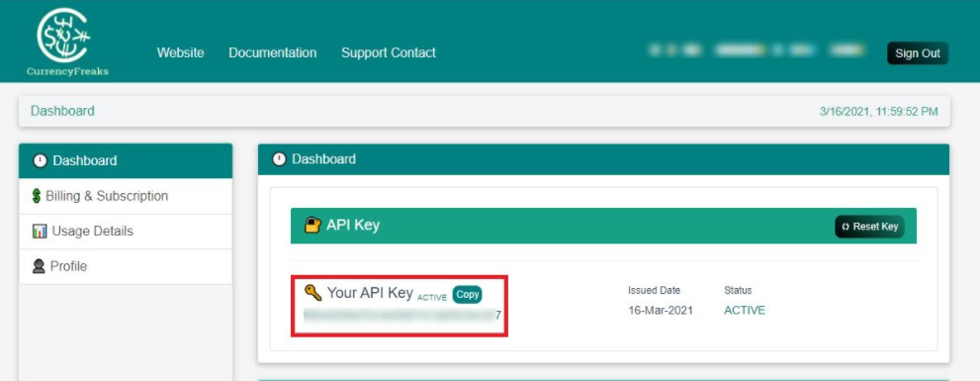This screenshot has width=980, height=381.
Task: Click the key icon beside Your API Key
Action: 312,292
